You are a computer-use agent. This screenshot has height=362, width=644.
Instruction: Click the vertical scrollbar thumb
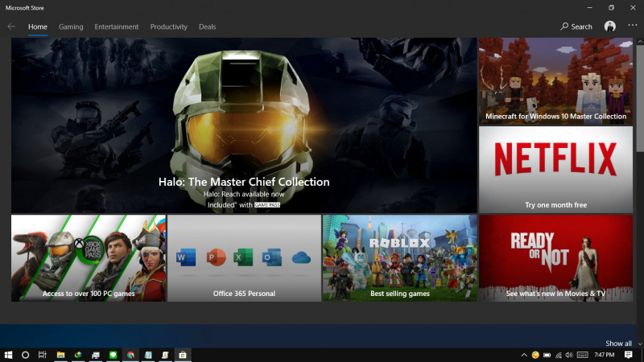[640, 98]
